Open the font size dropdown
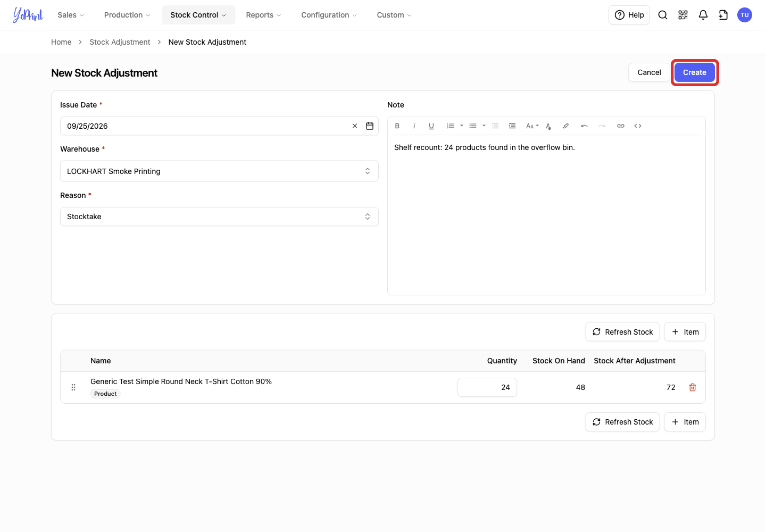Viewport: 766px width, 532px height. click(532, 126)
